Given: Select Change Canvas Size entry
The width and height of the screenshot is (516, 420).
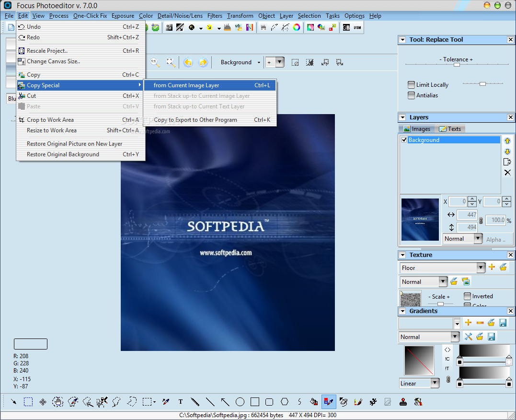Looking at the screenshot, I should (80, 61).
